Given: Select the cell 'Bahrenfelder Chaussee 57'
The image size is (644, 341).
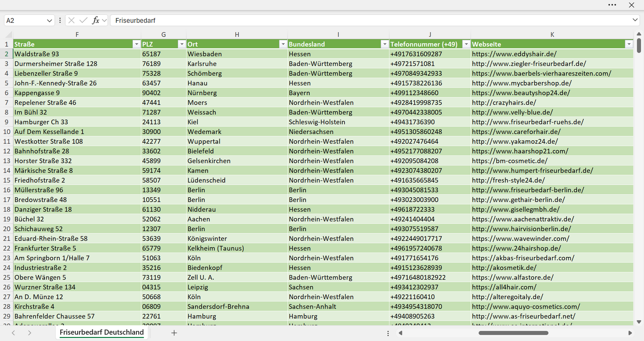Looking at the screenshot, I should click(77, 317).
